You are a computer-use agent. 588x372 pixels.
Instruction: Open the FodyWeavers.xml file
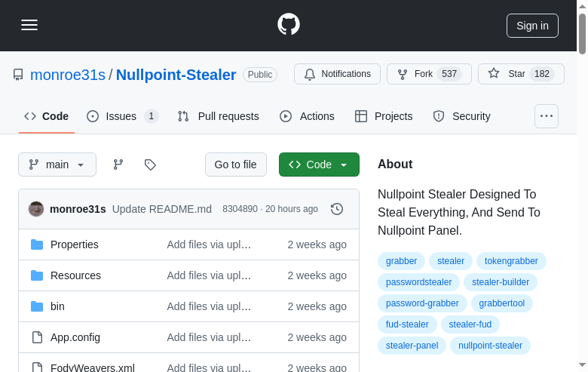[x=93, y=367]
